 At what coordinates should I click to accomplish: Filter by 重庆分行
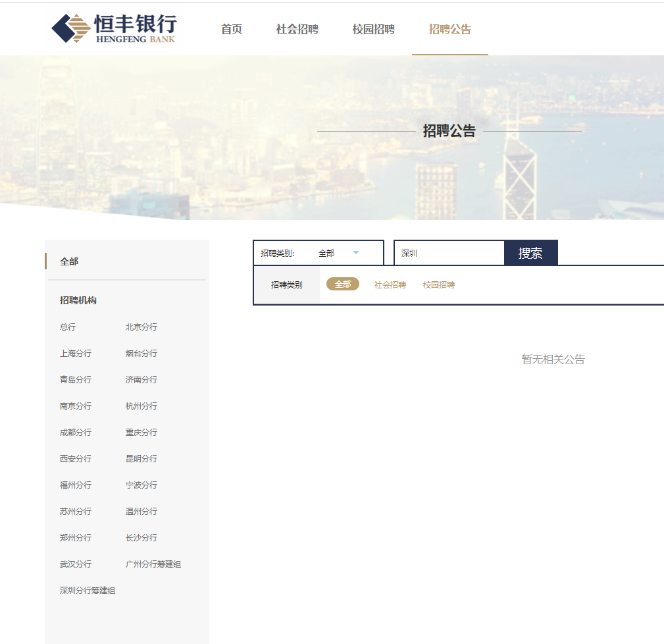pyautogui.click(x=141, y=432)
